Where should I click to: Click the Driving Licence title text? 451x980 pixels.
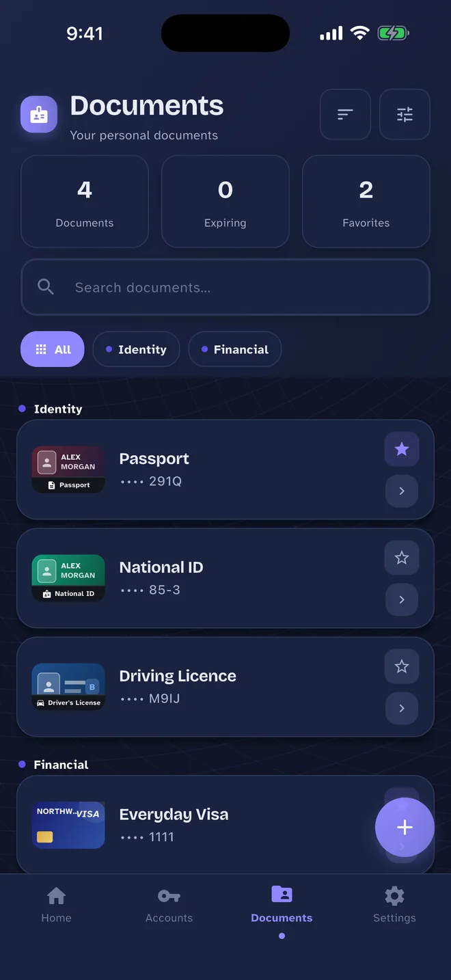[x=178, y=676]
